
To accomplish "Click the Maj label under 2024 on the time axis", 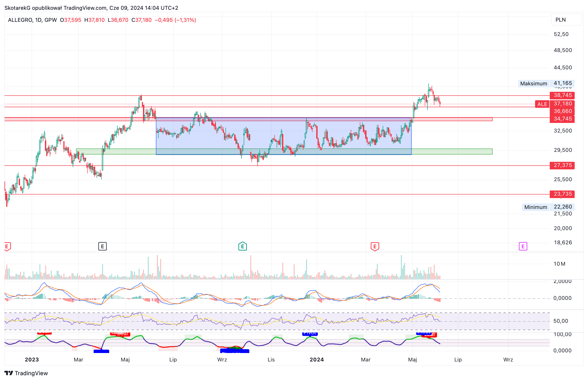I will (412, 359).
